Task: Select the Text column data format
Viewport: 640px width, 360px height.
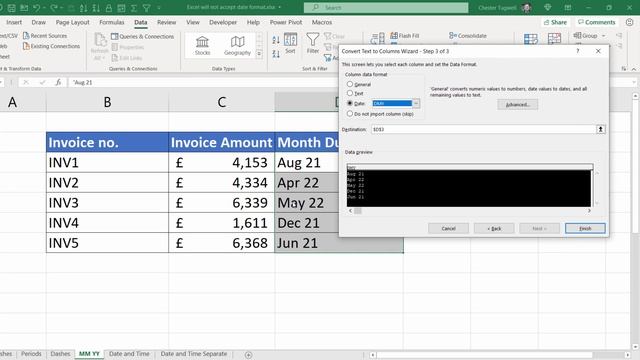Action: pyautogui.click(x=350, y=93)
